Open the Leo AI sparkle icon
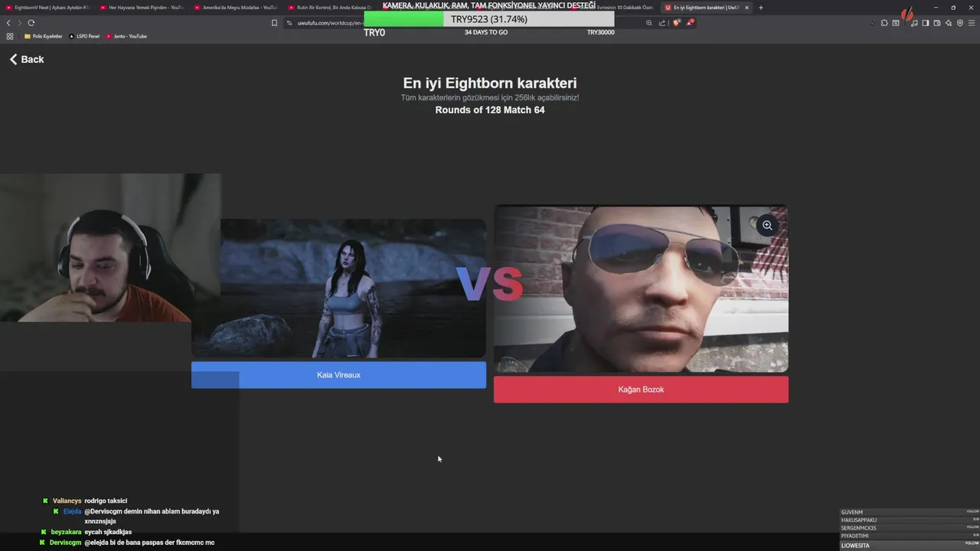This screenshot has width=980, height=551. [x=949, y=23]
